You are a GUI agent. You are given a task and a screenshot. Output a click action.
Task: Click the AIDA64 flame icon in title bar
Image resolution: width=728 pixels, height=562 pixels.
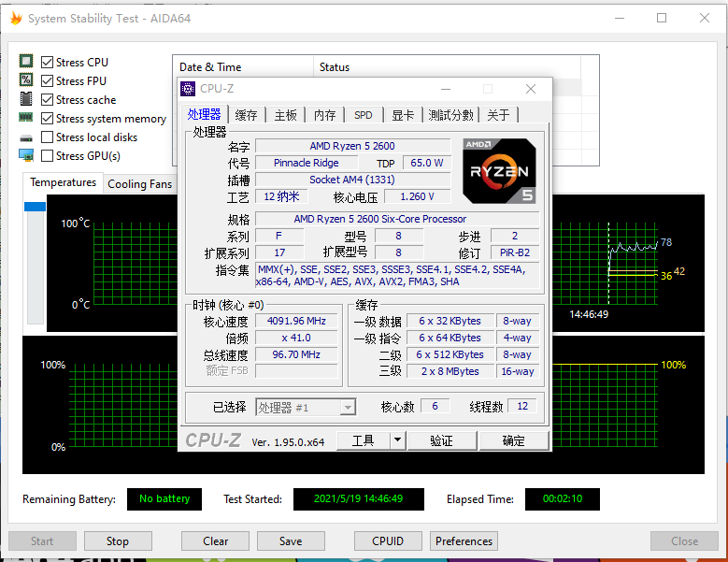[x=16, y=18]
